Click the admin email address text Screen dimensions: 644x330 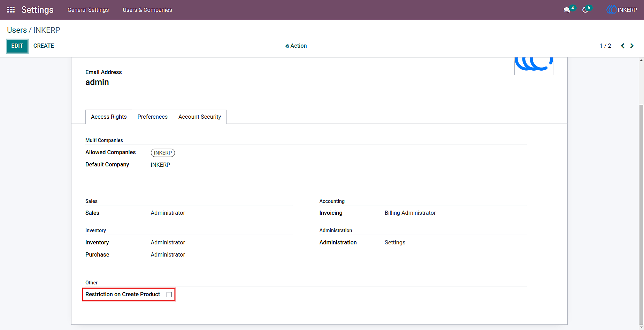[97, 82]
